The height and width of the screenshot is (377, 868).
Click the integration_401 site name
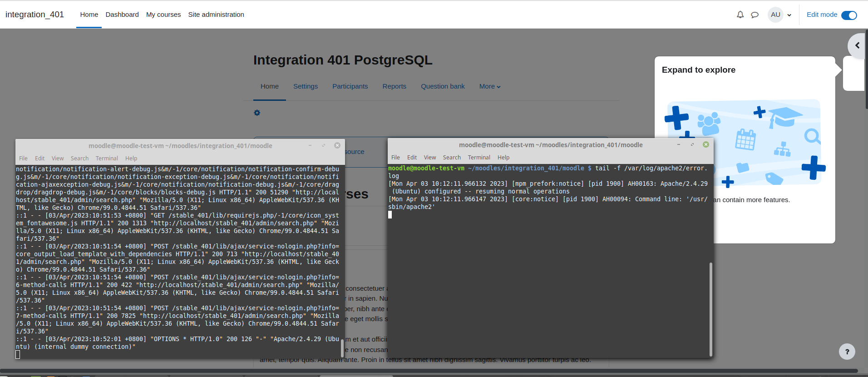coord(35,15)
